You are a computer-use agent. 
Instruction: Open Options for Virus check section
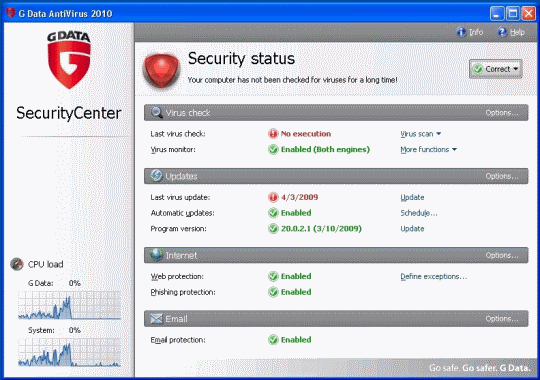click(501, 113)
